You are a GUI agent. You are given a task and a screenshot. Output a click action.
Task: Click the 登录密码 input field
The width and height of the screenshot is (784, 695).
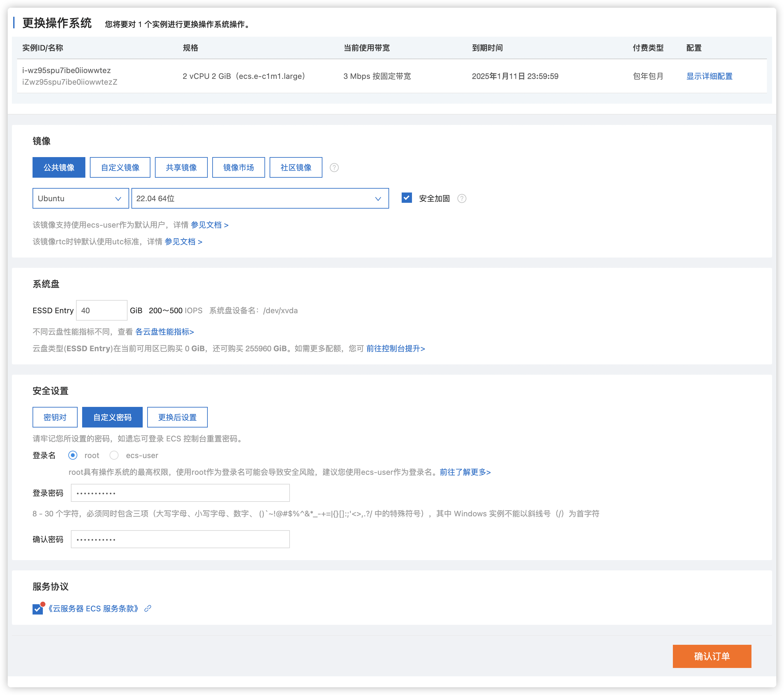click(180, 493)
